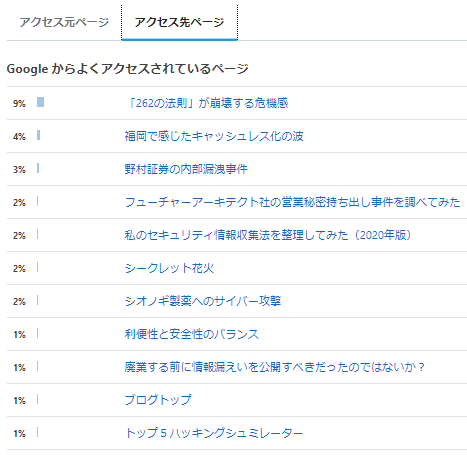Open the link 福岡で感じたキャッシュレス化の波
Screen dimensions: 467x455
(214, 136)
